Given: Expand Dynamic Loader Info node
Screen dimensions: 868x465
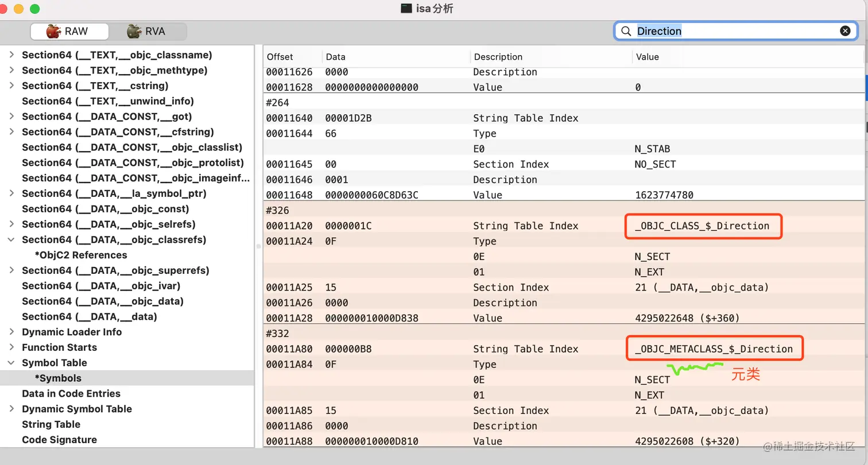Looking at the screenshot, I should (x=11, y=332).
